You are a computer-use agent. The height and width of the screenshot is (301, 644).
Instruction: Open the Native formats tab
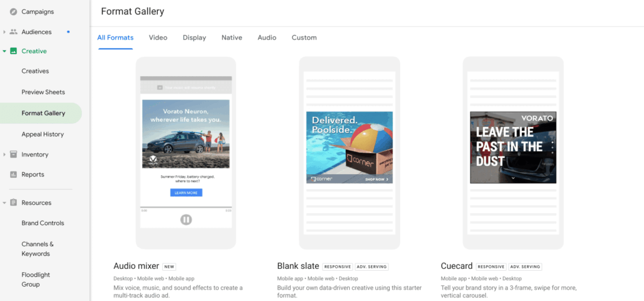click(231, 38)
